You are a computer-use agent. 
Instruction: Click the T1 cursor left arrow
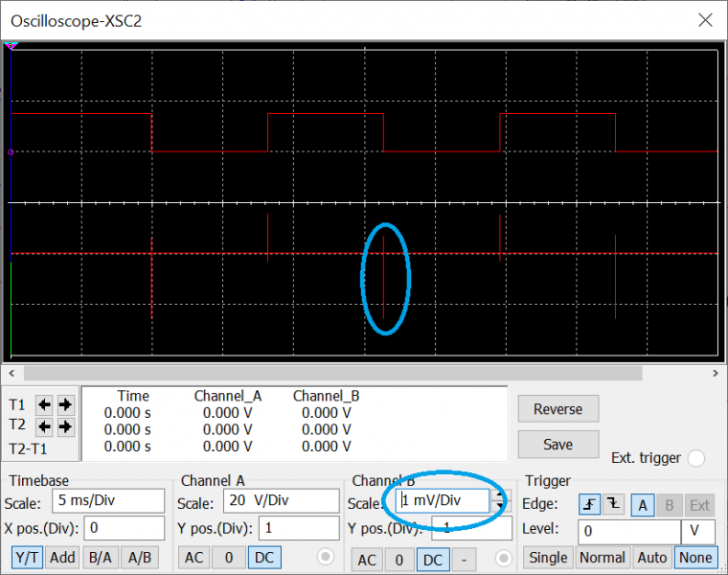pyautogui.click(x=43, y=404)
